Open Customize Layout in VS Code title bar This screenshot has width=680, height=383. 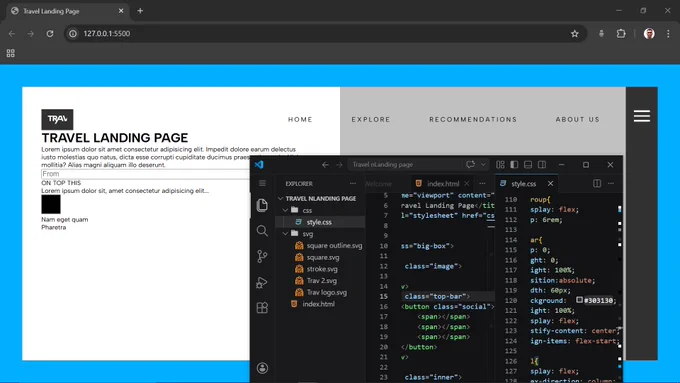pos(500,165)
